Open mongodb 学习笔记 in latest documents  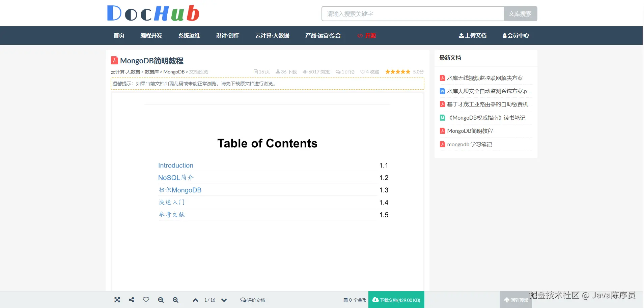[470, 145]
